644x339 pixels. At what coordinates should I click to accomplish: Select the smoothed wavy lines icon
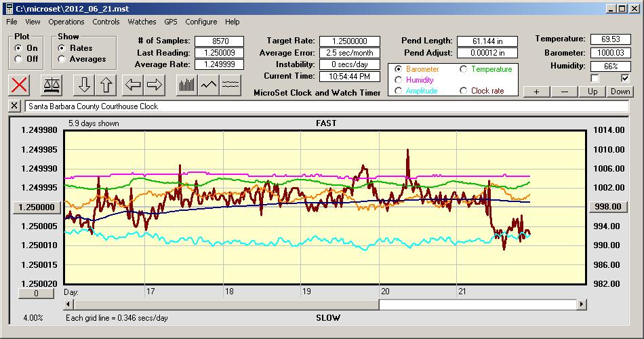230,85
